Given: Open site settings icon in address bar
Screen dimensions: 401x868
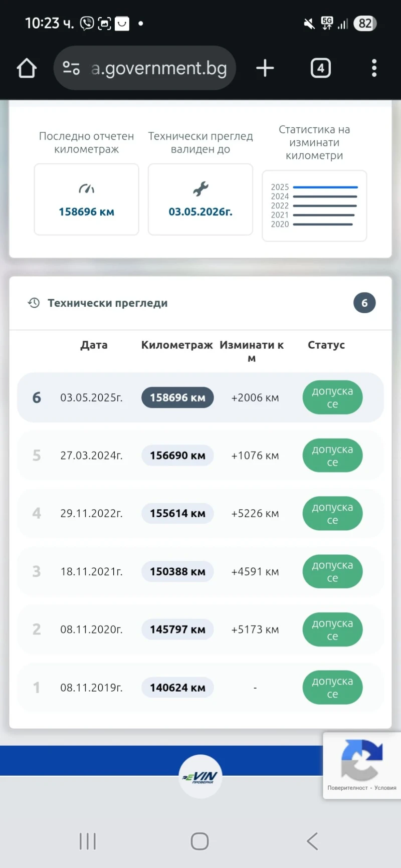Looking at the screenshot, I should click(71, 68).
